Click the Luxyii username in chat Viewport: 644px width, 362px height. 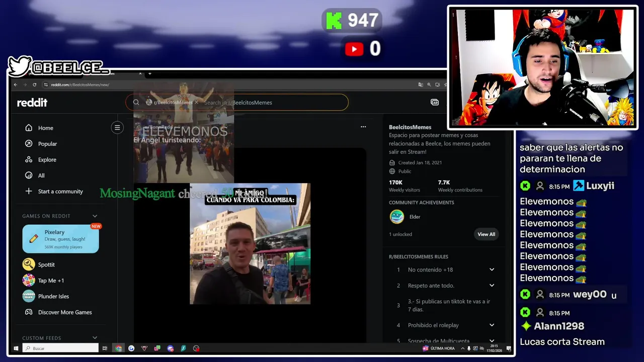pos(600,186)
